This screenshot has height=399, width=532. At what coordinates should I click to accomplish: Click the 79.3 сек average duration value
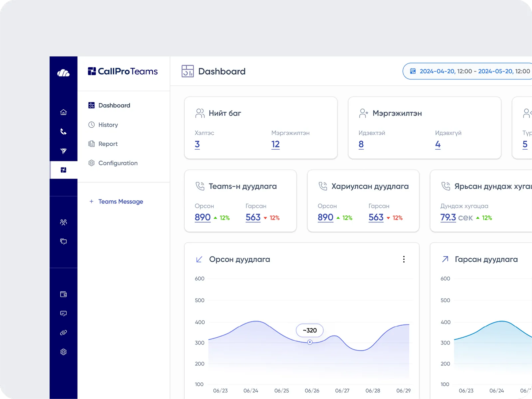point(456,217)
